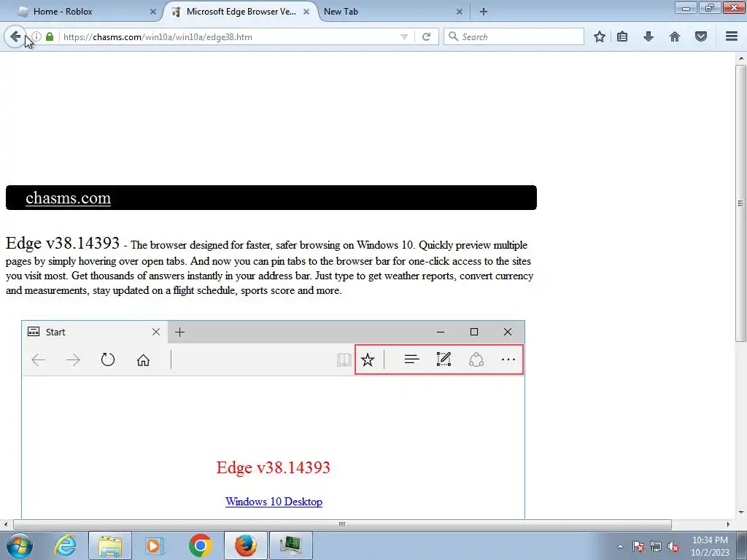Open Windows Explorer folder on the taskbar
747x560 pixels.
pyautogui.click(x=110, y=545)
